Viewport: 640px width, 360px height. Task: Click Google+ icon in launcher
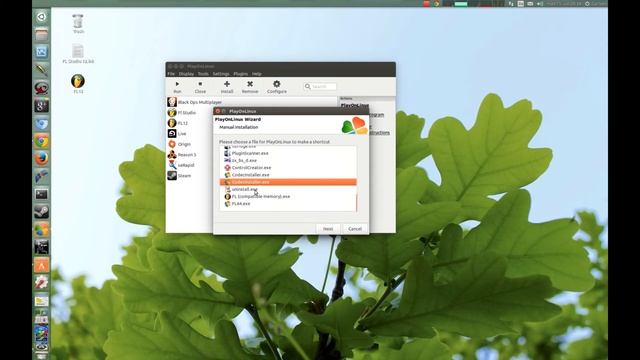(41, 105)
